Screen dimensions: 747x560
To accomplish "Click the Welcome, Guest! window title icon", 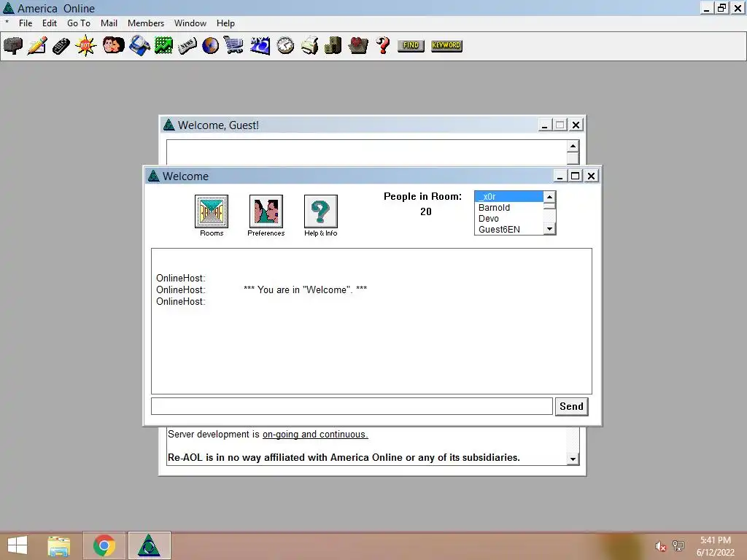I will (169, 125).
